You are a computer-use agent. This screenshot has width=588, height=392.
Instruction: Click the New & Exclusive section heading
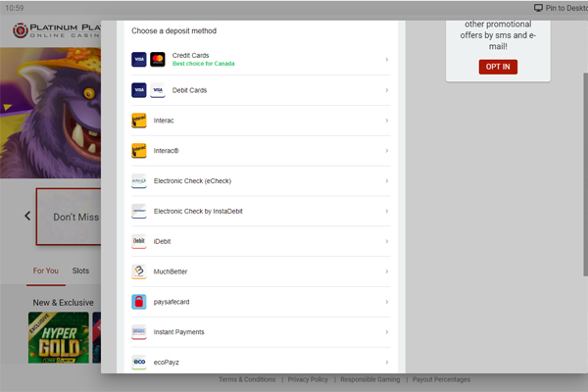pyautogui.click(x=63, y=303)
